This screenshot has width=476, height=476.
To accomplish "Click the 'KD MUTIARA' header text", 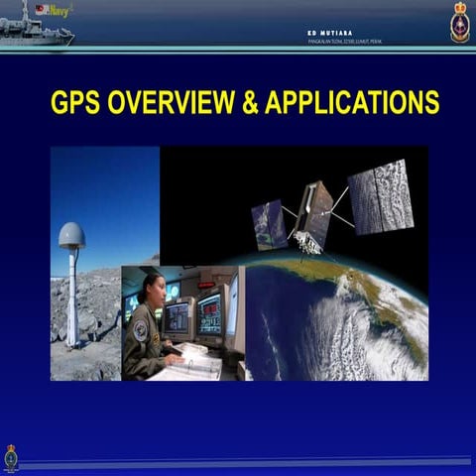I will point(330,33).
